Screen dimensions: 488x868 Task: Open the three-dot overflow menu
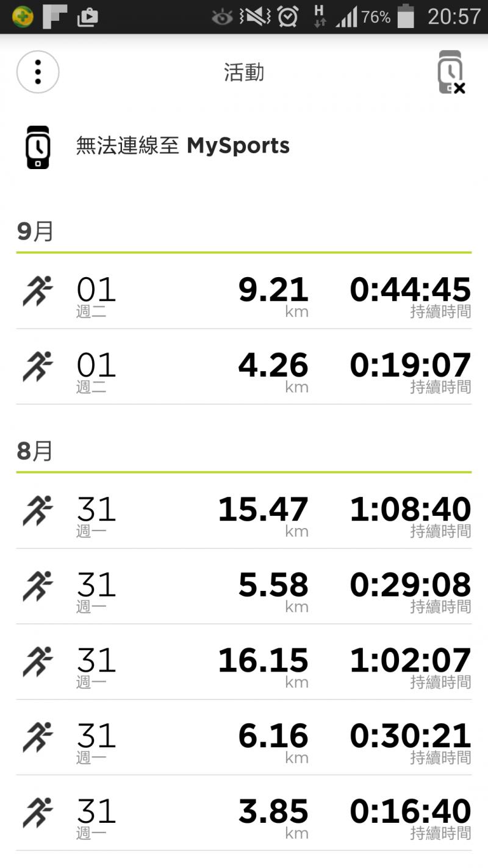tap(38, 72)
